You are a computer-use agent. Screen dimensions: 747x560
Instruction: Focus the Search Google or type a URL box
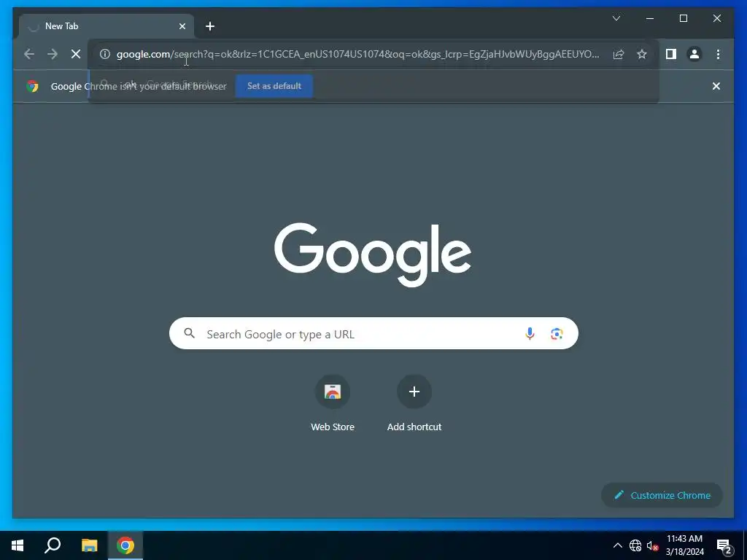[x=373, y=333]
